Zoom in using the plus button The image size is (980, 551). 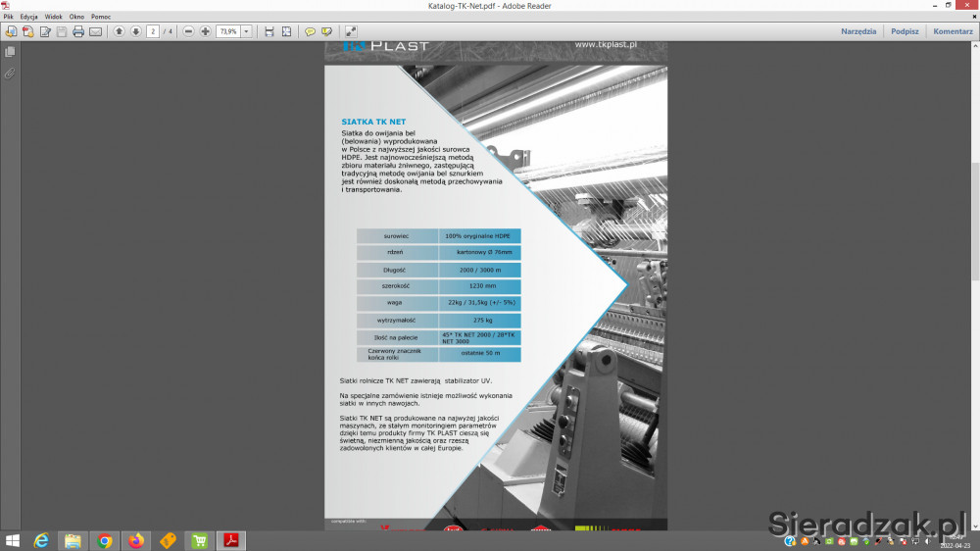(206, 31)
